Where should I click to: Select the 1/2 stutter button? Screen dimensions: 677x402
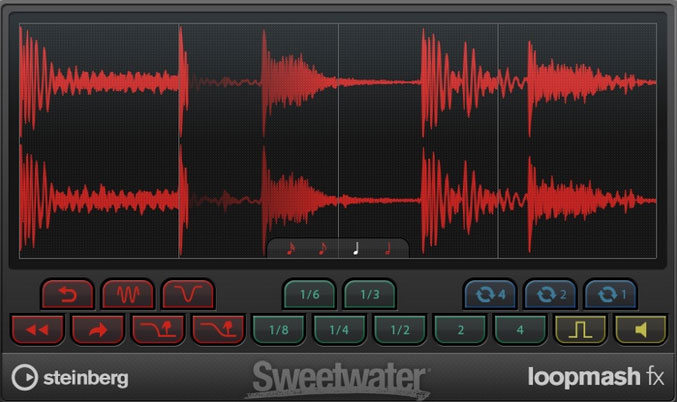point(400,330)
